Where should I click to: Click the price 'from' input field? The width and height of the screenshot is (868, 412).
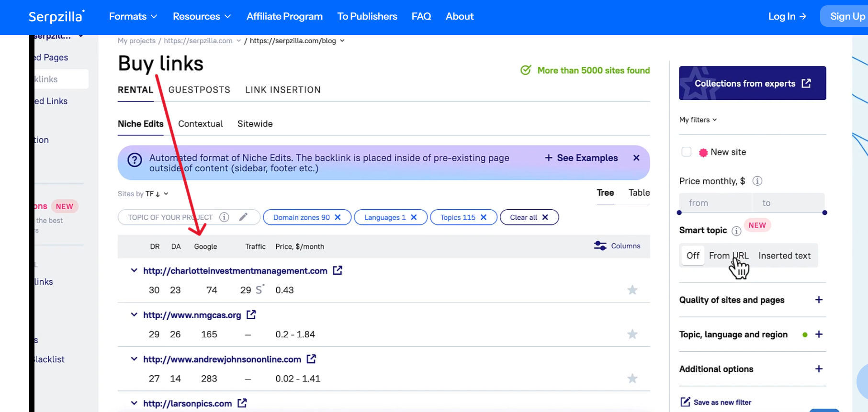point(715,203)
